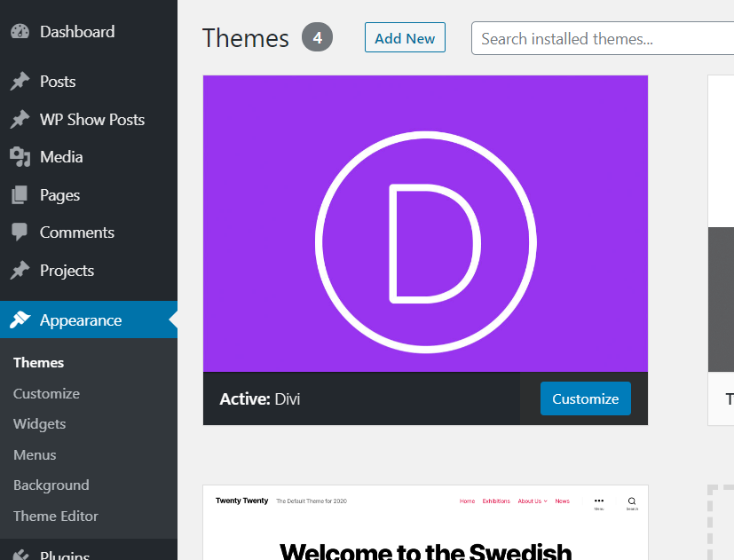Click the WP Show Posts pin icon
734x560 pixels.
coord(20,120)
